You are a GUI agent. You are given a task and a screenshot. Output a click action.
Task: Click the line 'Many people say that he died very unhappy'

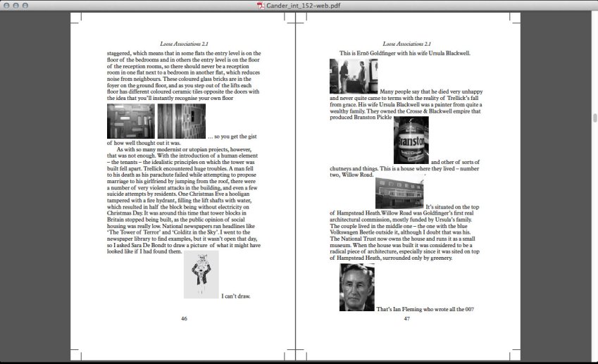[x=431, y=92]
